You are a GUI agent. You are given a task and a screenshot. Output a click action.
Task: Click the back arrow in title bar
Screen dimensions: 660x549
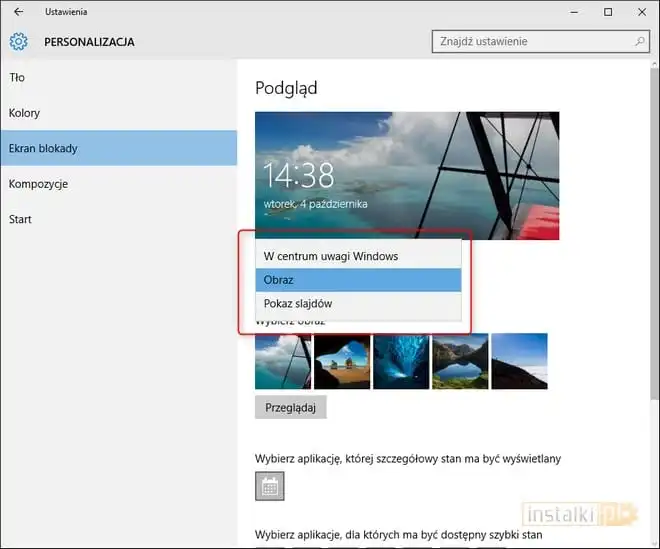18,12
